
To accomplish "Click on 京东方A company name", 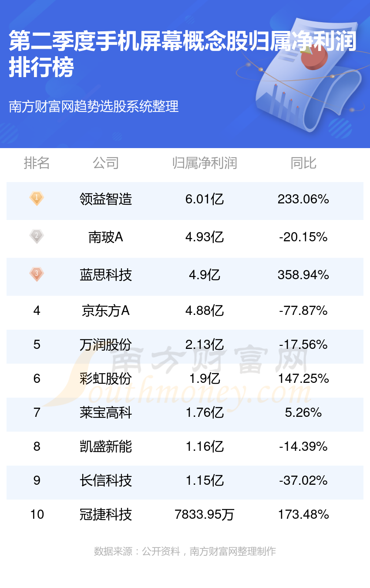I will point(106,311).
